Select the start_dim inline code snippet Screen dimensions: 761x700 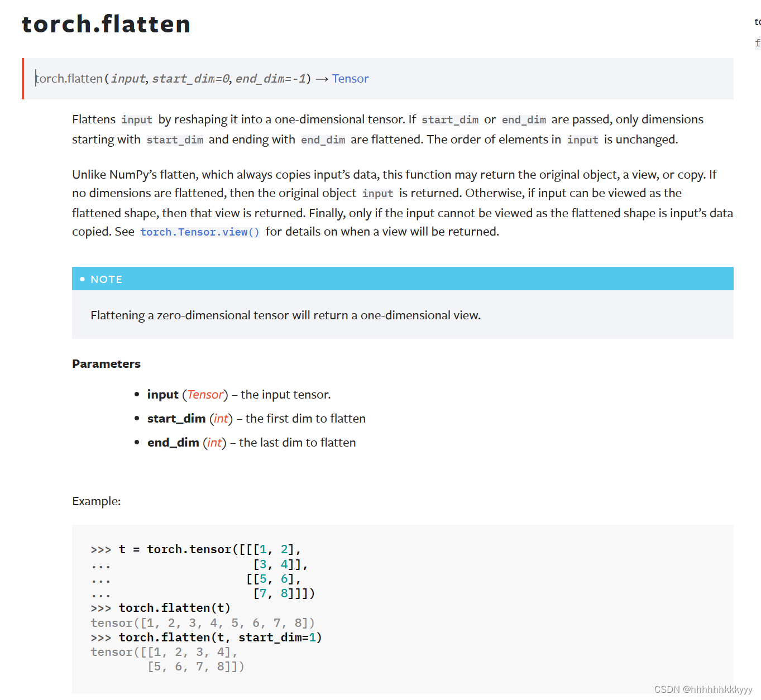coord(450,119)
